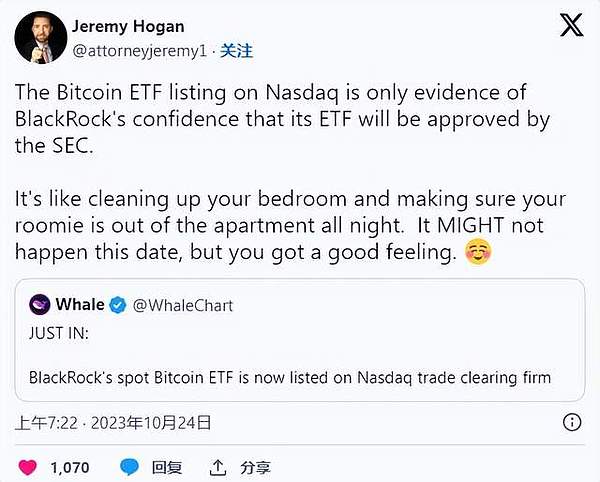This screenshot has height=482, width=600.
Task: Like the tweet with the heart icon
Action: coord(28,466)
